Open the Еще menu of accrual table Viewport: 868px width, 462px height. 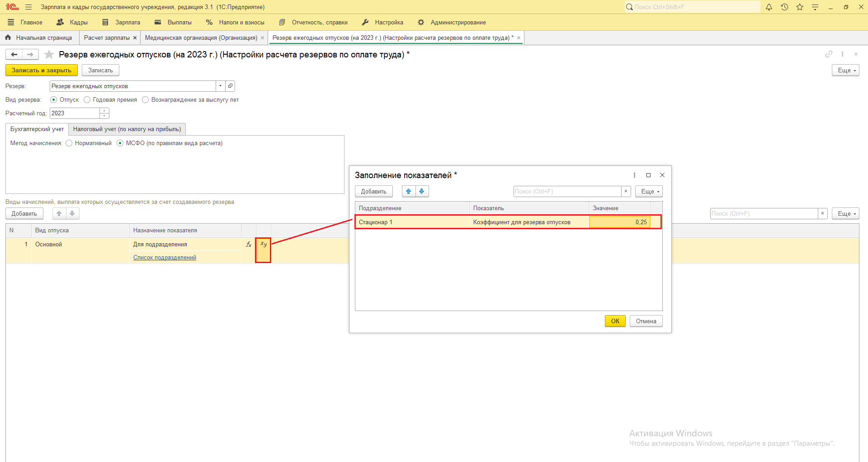pos(845,213)
